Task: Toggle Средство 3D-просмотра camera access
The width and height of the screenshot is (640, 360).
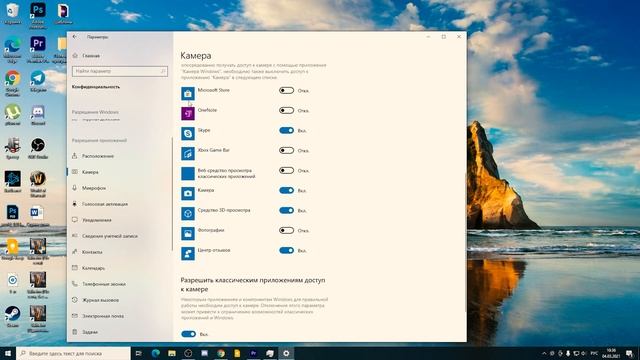Action: pos(286,210)
